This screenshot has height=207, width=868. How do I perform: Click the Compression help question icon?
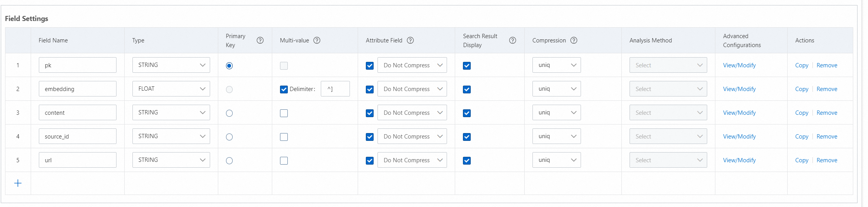(574, 40)
